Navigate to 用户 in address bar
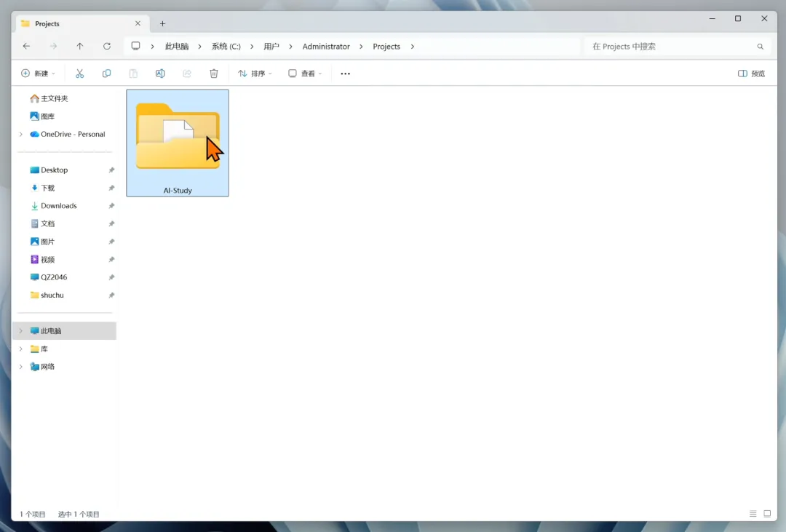The height and width of the screenshot is (532, 786). tap(271, 46)
